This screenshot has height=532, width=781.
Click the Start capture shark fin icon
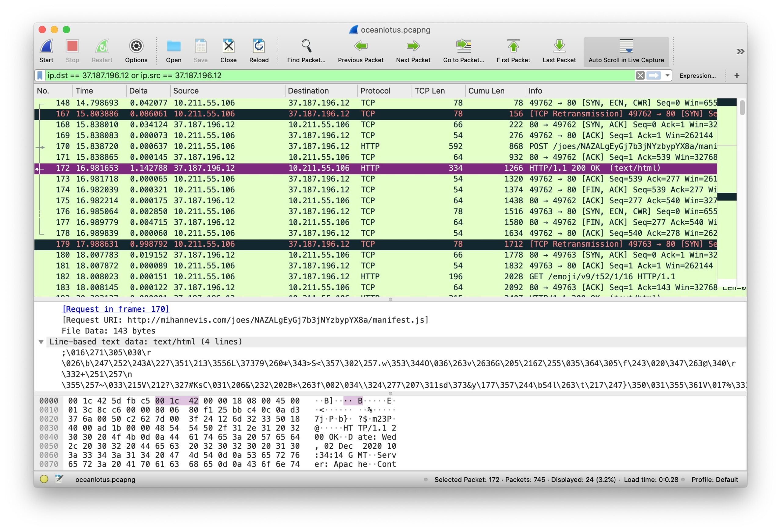click(x=46, y=47)
